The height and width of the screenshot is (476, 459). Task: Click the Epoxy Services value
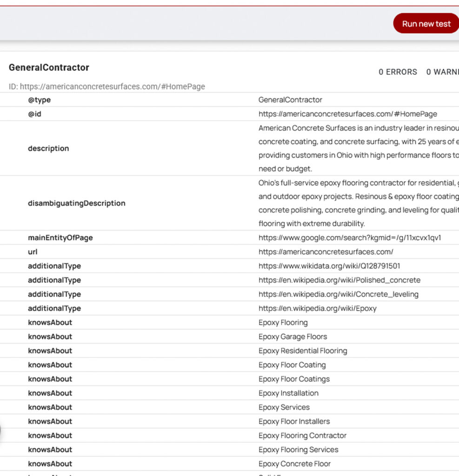click(x=284, y=407)
